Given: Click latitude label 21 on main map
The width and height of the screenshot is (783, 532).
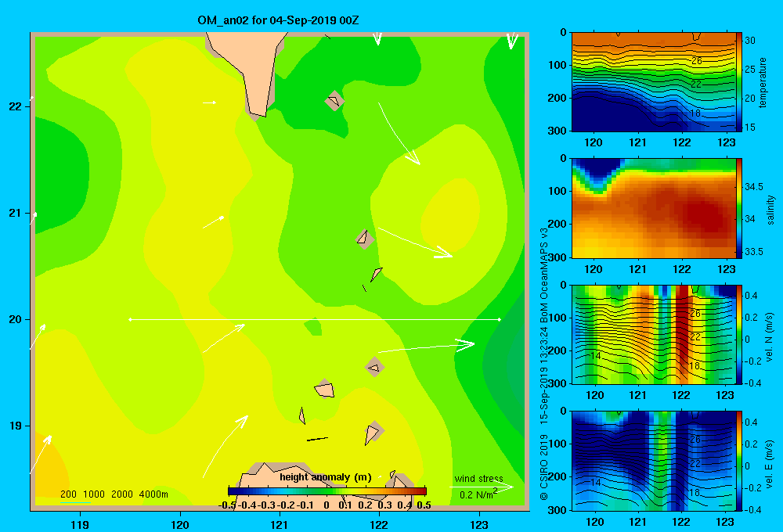Looking at the screenshot, I should click(x=16, y=213).
